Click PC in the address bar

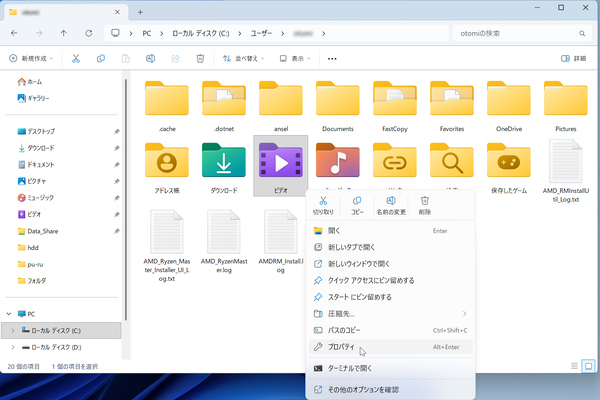[147, 34]
